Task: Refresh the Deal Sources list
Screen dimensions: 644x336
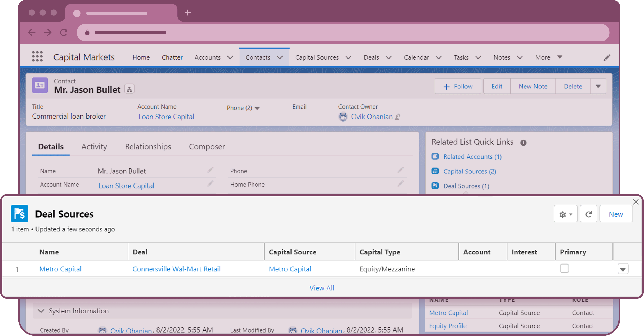Action: point(588,214)
